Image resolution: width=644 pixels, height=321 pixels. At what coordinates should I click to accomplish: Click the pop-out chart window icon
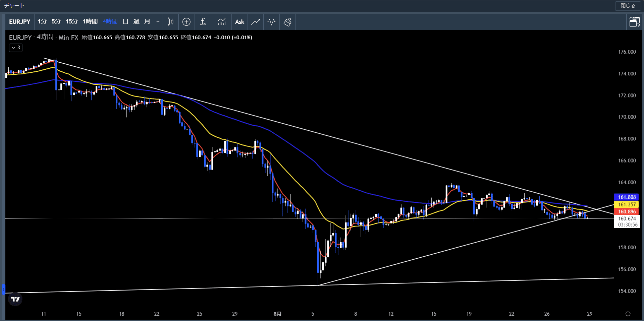coord(634,22)
